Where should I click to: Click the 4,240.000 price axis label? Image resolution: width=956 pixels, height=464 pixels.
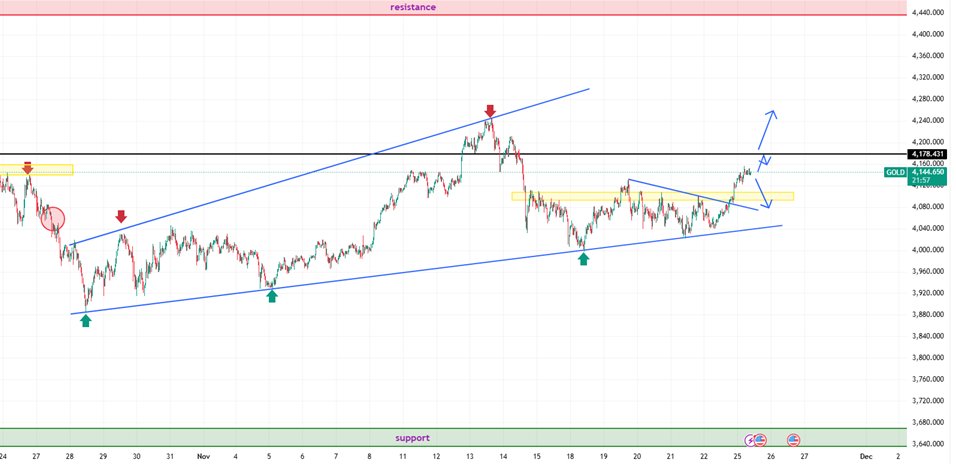(930, 121)
